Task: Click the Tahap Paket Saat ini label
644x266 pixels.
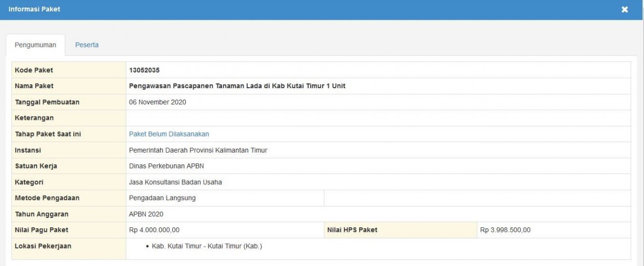Action: (x=48, y=134)
